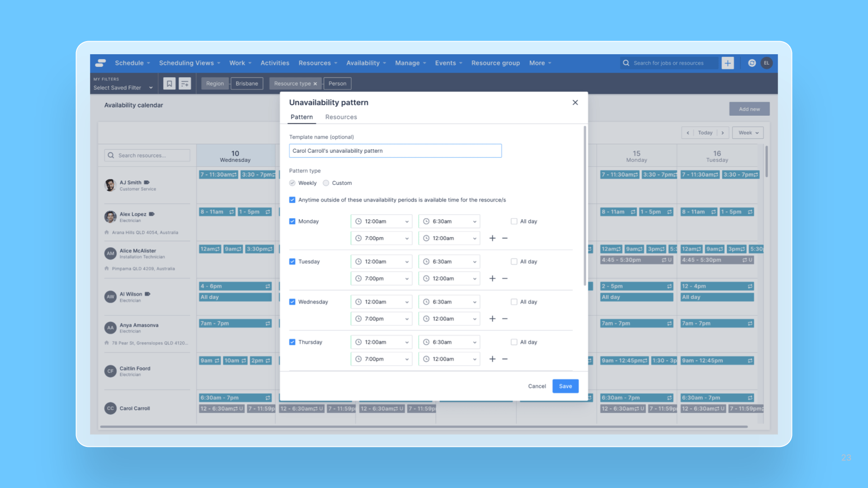Open Wednesday 12:00am start time dropdown

tap(382, 302)
